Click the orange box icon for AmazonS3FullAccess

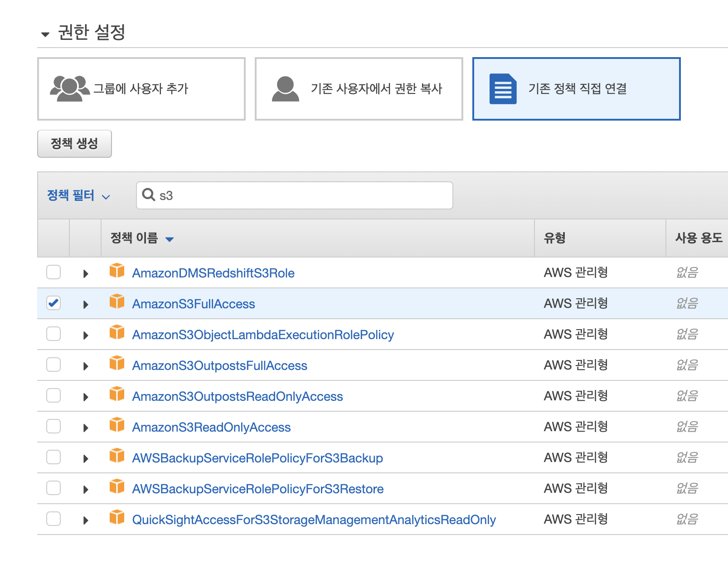117,301
